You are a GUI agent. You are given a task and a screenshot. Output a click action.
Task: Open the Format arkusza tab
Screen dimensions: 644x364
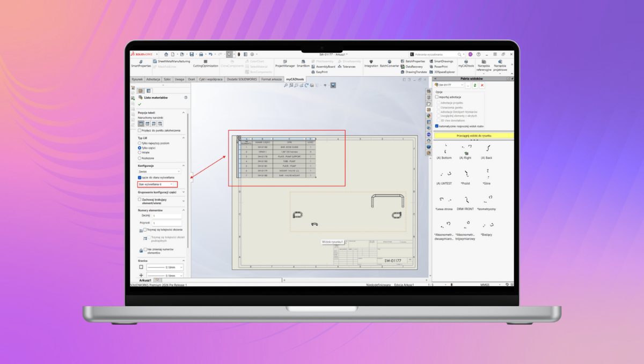pos(272,79)
